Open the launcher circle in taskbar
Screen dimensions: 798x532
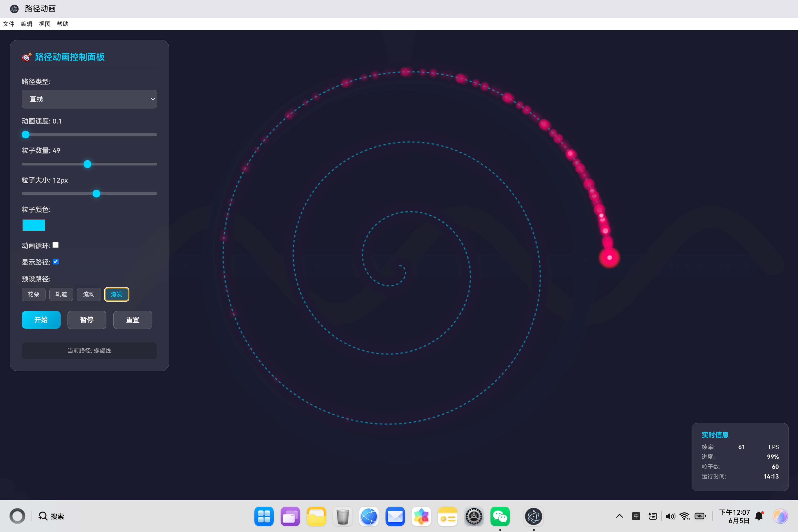[x=17, y=516]
